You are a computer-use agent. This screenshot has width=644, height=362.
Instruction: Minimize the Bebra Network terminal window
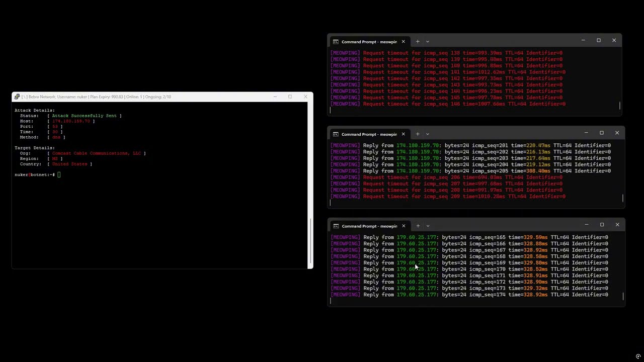(275, 97)
